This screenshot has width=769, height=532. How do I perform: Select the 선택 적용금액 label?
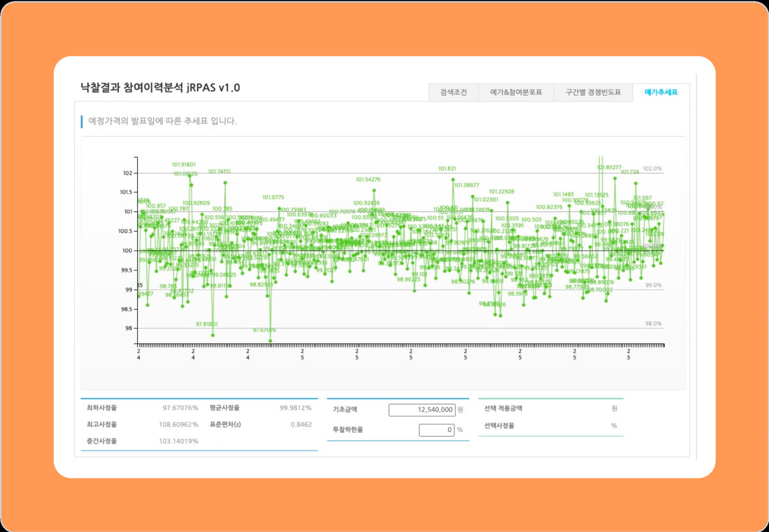coord(504,408)
